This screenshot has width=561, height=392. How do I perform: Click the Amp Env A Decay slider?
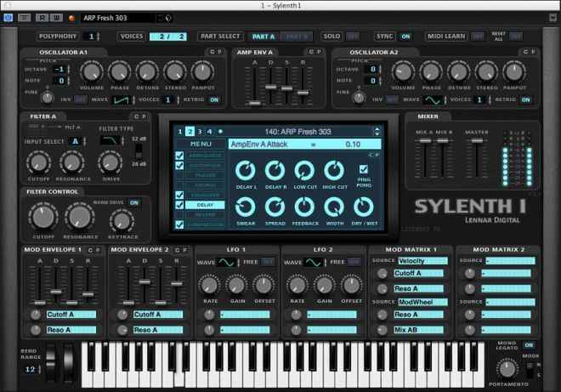[x=271, y=87]
